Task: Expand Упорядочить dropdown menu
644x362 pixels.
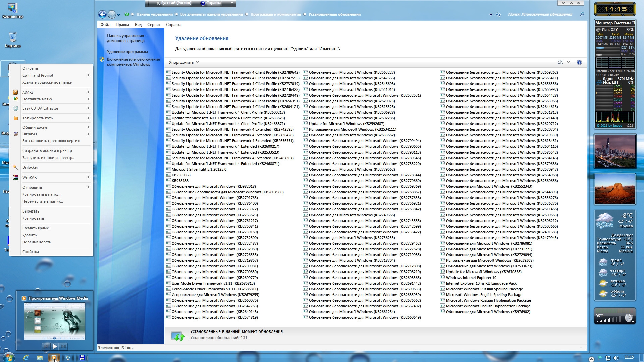Action: coord(183,62)
